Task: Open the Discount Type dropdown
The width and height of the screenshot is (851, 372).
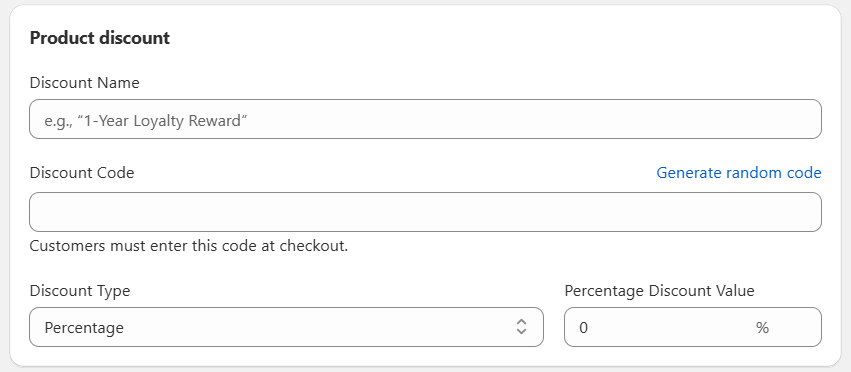Action: tap(286, 327)
